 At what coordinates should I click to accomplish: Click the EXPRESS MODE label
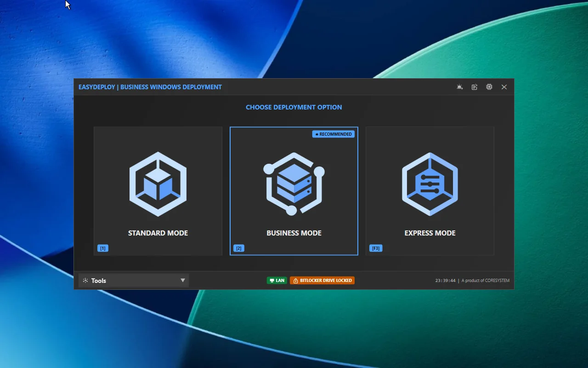click(430, 233)
